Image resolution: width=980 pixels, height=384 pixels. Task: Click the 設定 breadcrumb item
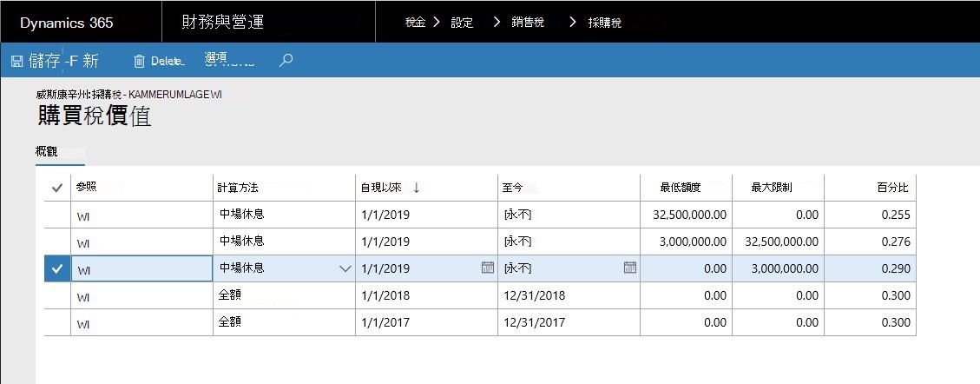coord(462,23)
